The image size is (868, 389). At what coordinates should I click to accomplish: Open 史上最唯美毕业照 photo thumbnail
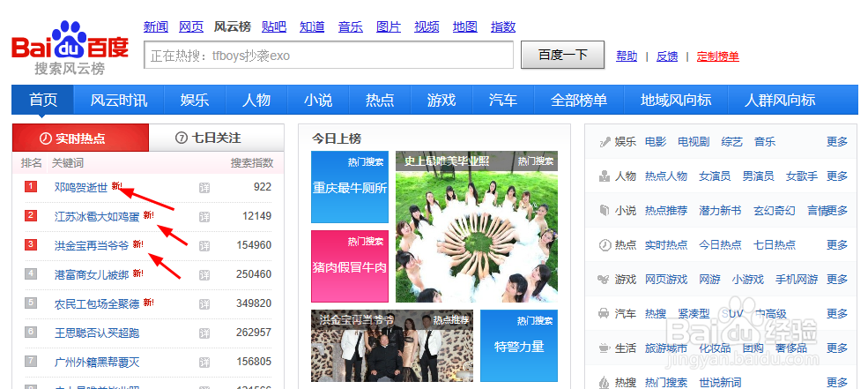[477, 227]
